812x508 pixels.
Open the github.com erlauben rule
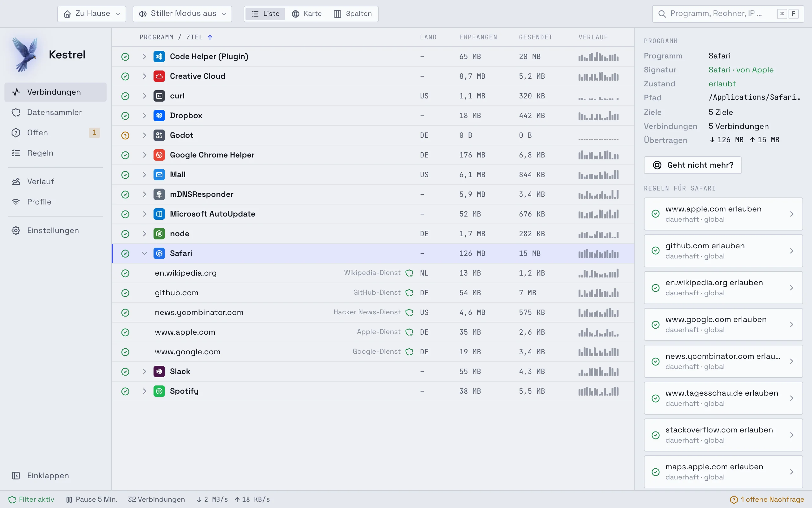coord(723,251)
